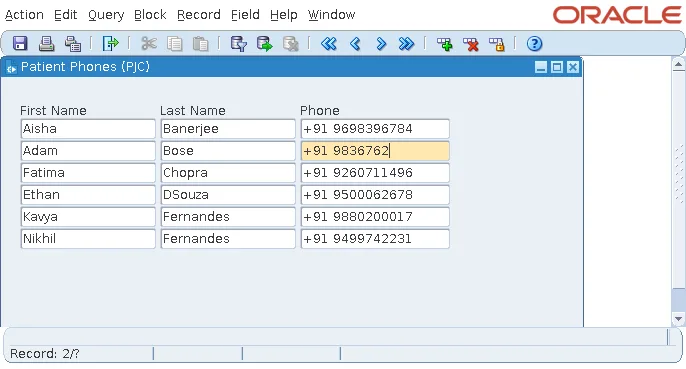The height and width of the screenshot is (369, 686).
Task: Open the Query menu
Action: (x=106, y=15)
